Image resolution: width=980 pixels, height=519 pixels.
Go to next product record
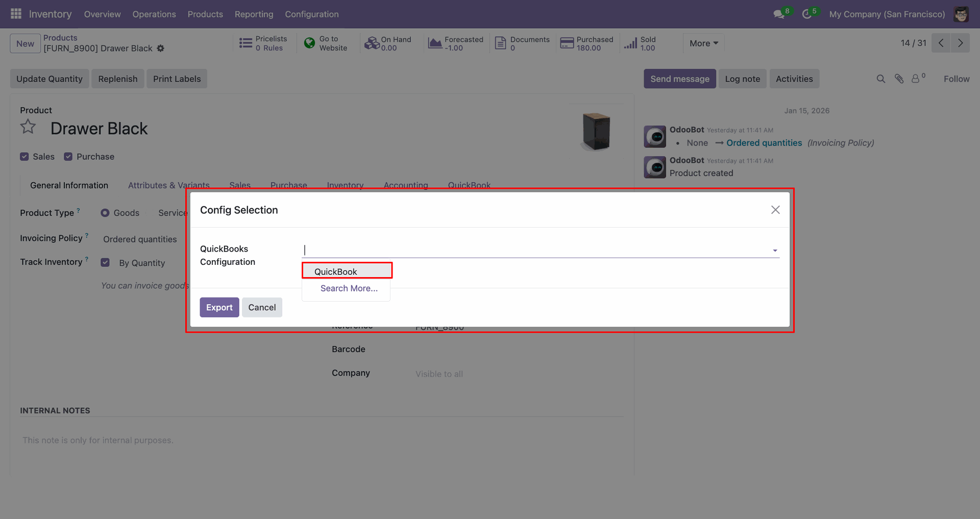960,43
